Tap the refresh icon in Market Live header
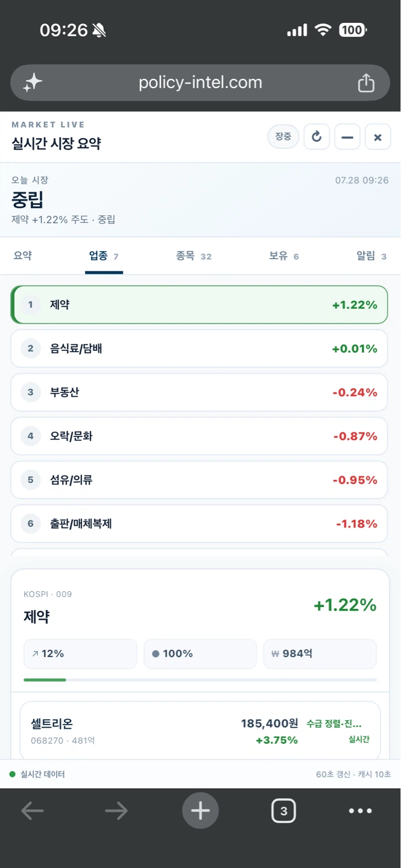 coord(317,137)
